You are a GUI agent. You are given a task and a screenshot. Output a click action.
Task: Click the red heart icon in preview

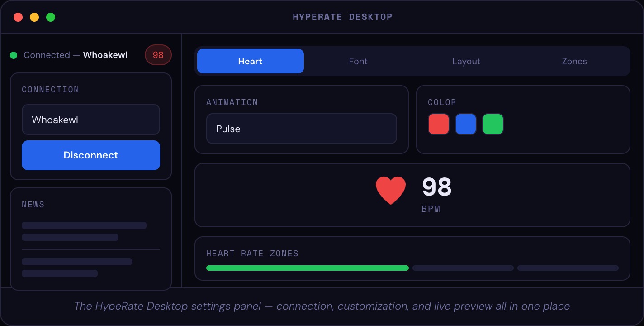point(391,191)
